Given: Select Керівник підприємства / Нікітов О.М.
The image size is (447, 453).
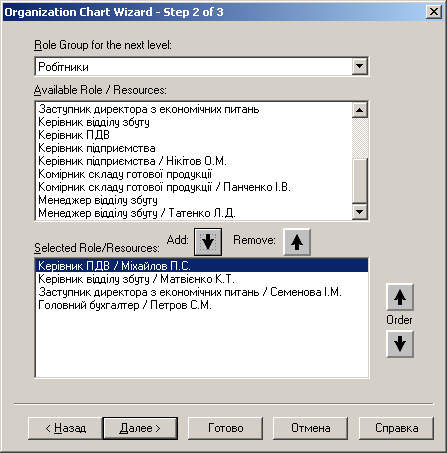Looking at the screenshot, I should pyautogui.click(x=194, y=161).
